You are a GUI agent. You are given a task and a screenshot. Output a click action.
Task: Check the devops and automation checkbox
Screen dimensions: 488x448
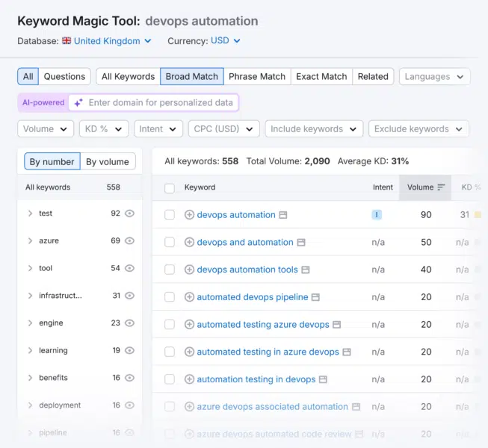click(x=170, y=242)
